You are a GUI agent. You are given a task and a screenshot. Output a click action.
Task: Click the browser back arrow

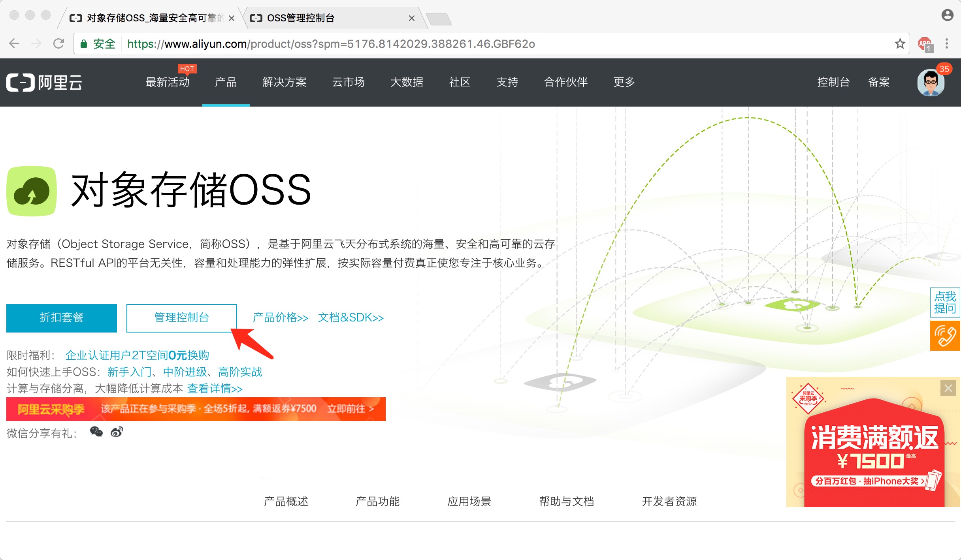tap(14, 43)
